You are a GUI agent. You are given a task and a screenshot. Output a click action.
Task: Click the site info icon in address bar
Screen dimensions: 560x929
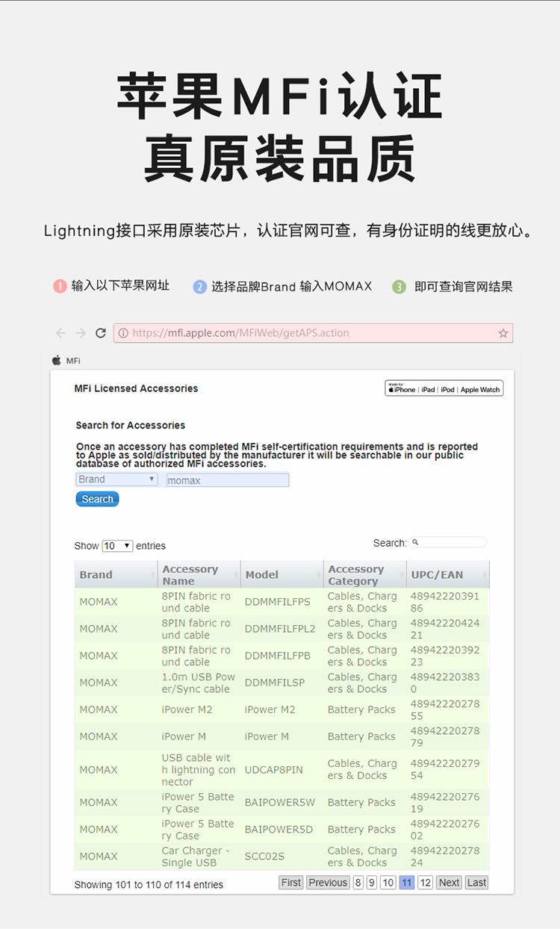(123, 333)
